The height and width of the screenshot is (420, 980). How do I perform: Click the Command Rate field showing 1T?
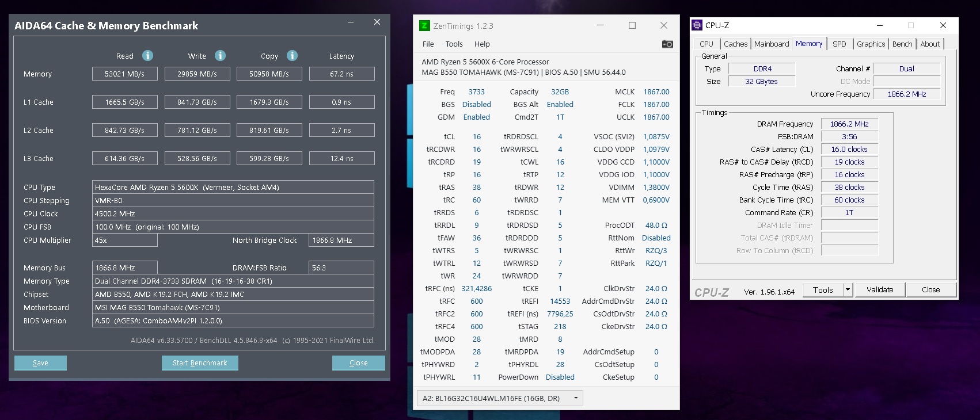(x=849, y=212)
